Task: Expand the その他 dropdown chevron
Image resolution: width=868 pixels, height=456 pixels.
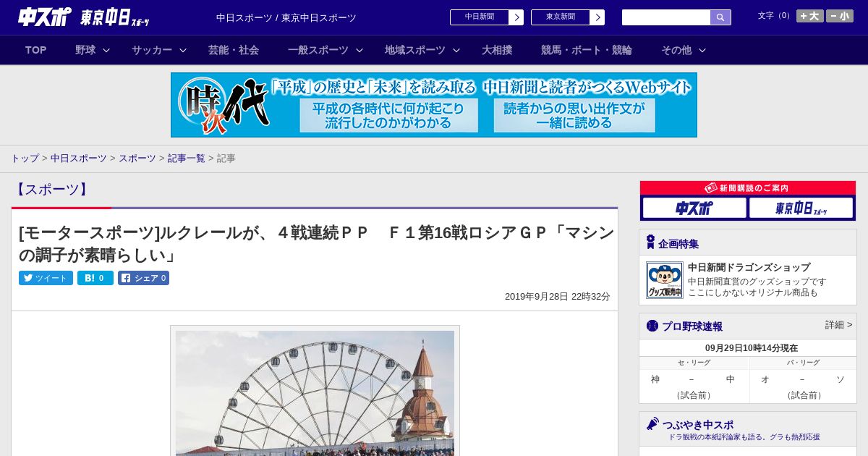Action: tap(702, 50)
